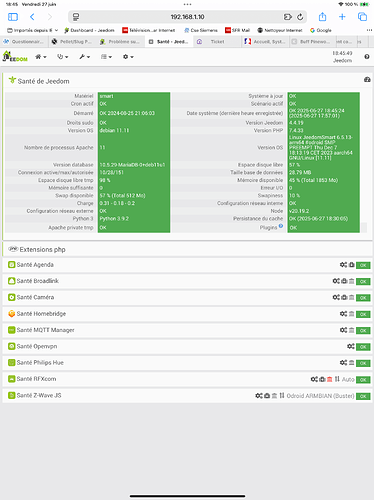Click the Google bookmark
Viewport: 374px width, 500px height.
pyautogui.click(x=320, y=30)
